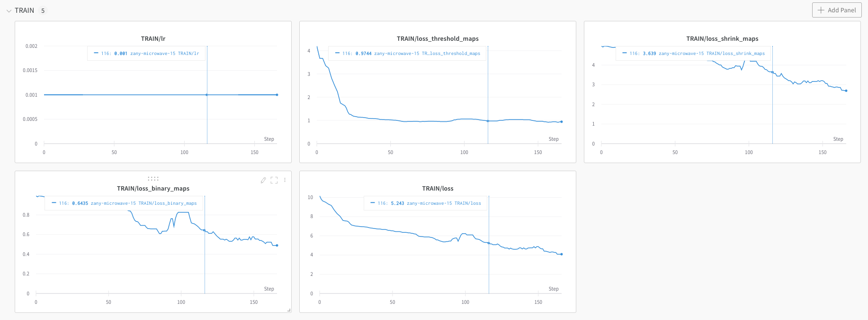
Task: Expand TRAIN/loss_binary_maps panel to fullscreen
Action: [274, 180]
